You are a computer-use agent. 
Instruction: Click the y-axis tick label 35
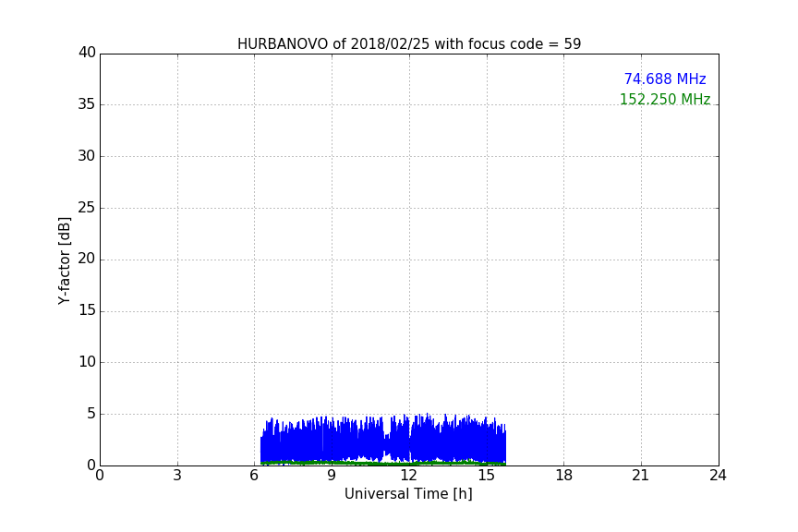[x=87, y=104]
